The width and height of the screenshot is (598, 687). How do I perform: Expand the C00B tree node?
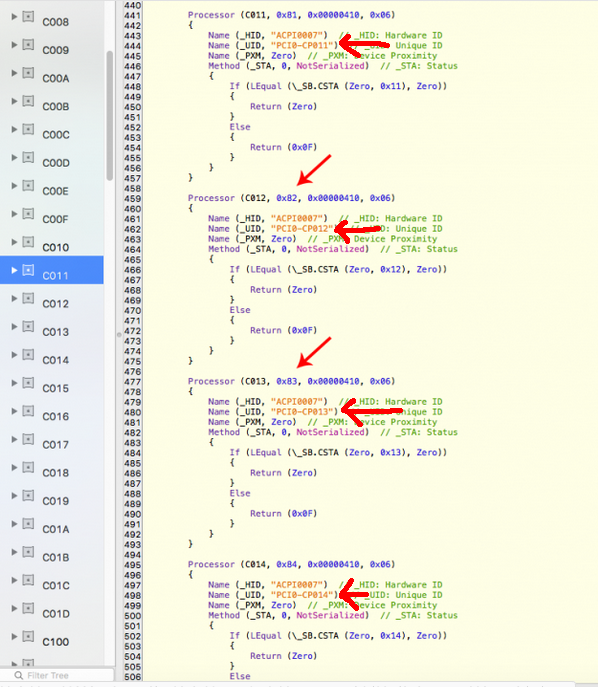(x=14, y=101)
